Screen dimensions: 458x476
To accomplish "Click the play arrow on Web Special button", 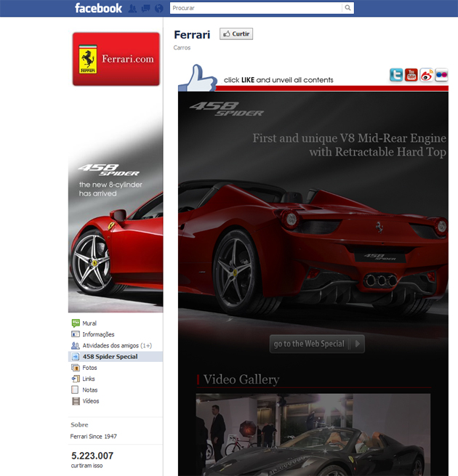I will (358, 344).
